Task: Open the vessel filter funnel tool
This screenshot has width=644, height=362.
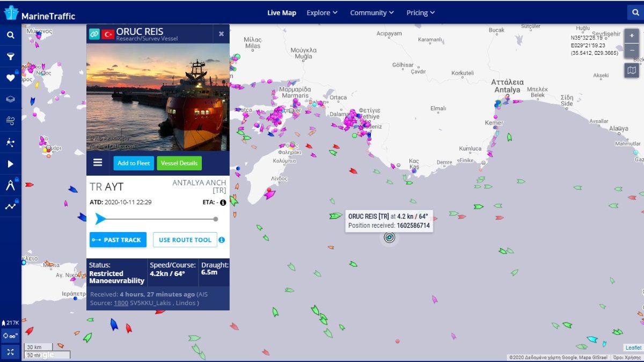Action: pos(10,56)
